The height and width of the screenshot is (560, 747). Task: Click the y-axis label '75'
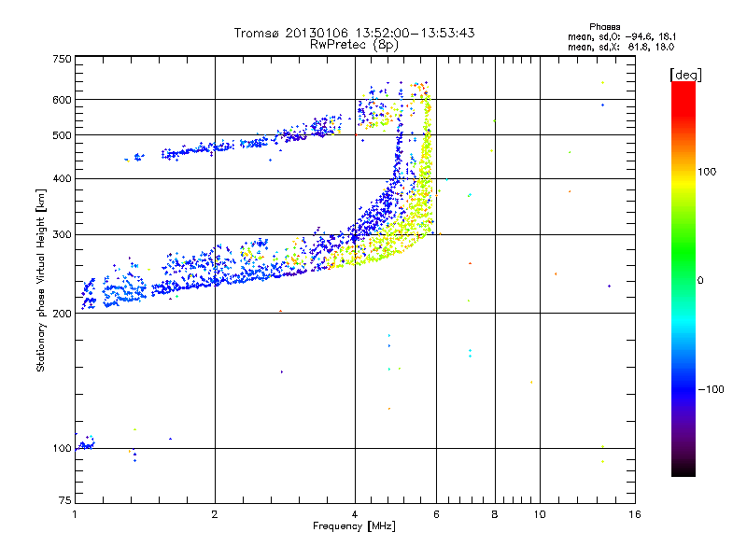click(65, 500)
